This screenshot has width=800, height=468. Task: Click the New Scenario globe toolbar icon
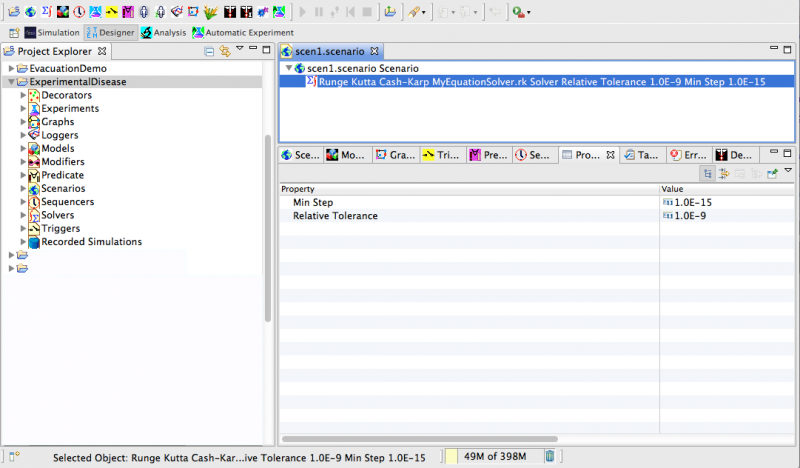tap(31, 11)
